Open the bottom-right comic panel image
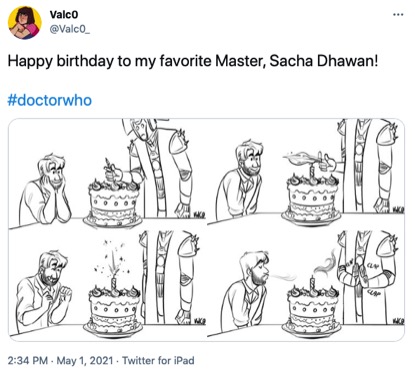Screen dimensions: 415x371 [306, 285]
